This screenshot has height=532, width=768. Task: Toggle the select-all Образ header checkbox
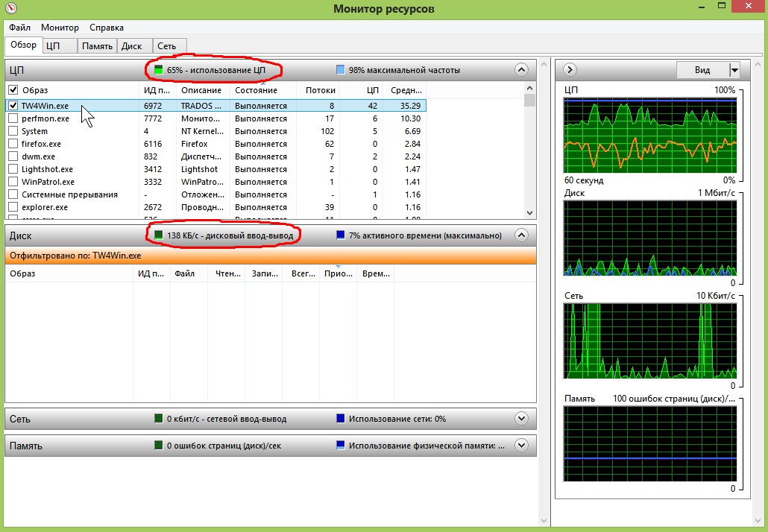(x=13, y=90)
